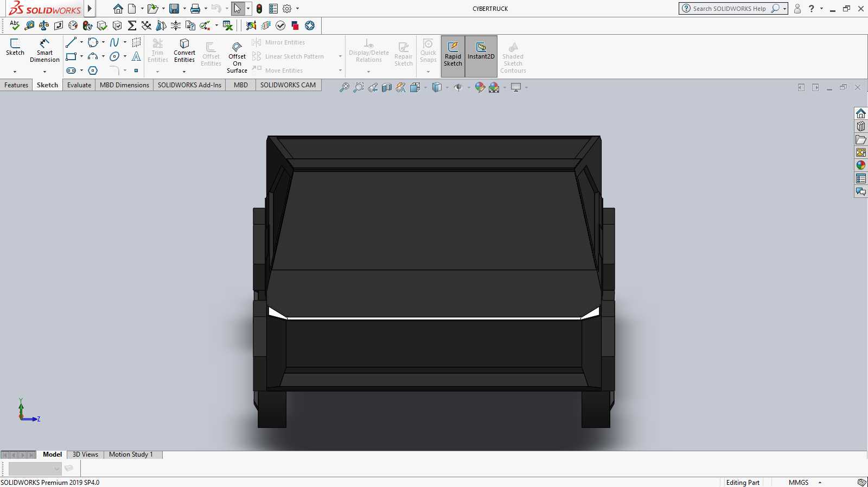This screenshot has height=487, width=868.
Task: Click the Options gear icon
Action: (x=287, y=9)
